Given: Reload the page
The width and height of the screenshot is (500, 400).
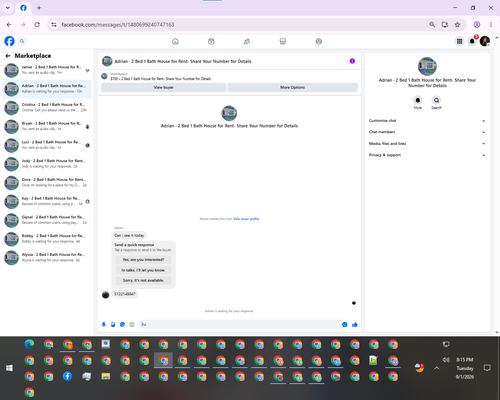Looking at the screenshot, I should (37, 24).
